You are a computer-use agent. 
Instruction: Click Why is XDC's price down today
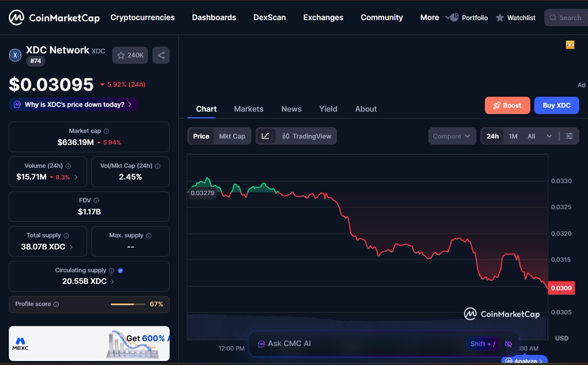(x=73, y=104)
